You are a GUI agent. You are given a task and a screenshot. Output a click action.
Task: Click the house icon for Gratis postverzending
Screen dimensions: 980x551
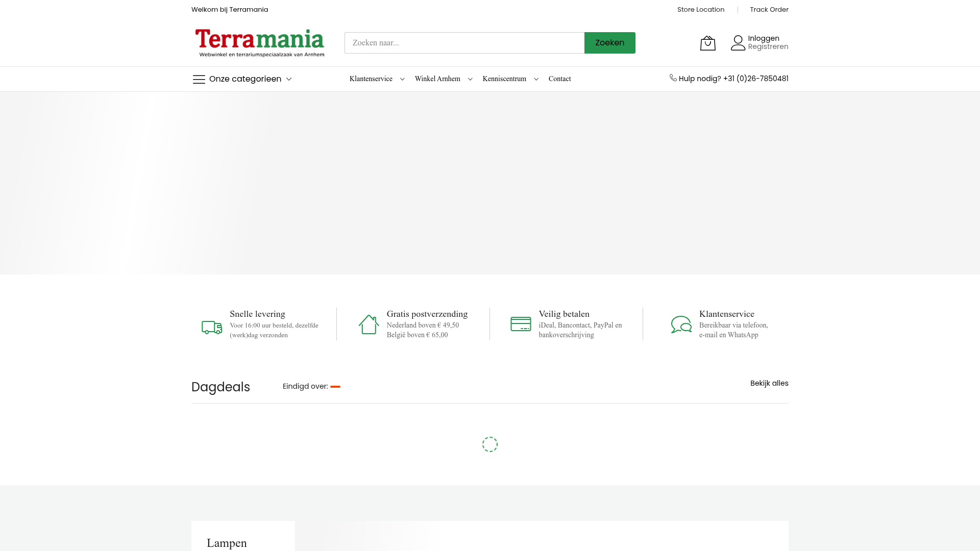pos(369,324)
